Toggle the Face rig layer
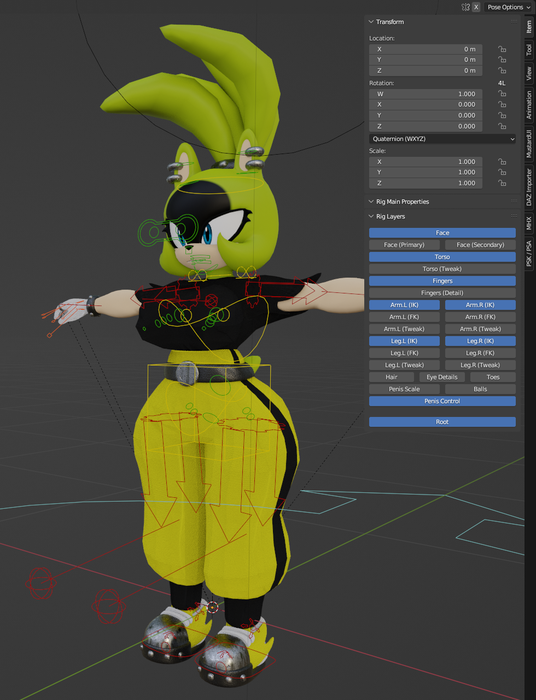 click(x=442, y=233)
